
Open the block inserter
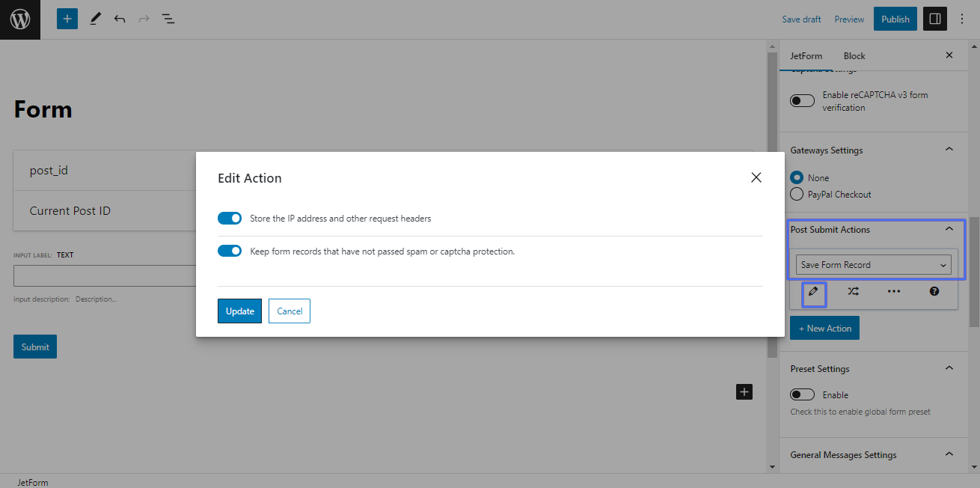pyautogui.click(x=67, y=18)
